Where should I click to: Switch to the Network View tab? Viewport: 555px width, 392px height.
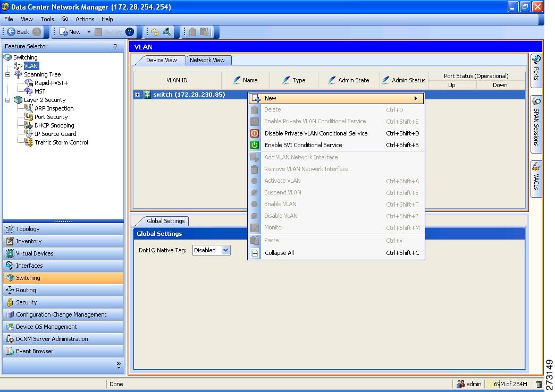click(207, 60)
